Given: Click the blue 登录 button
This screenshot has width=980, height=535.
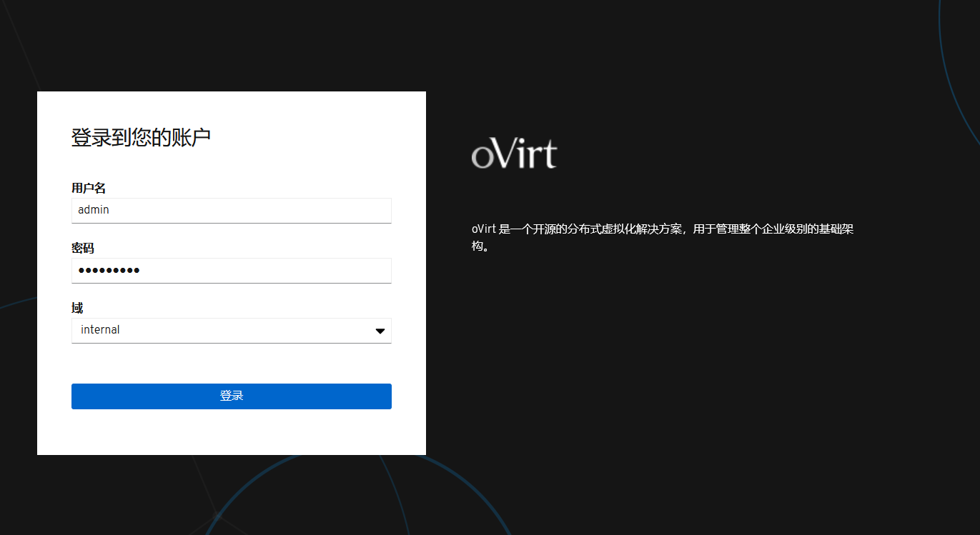Looking at the screenshot, I should (x=232, y=396).
